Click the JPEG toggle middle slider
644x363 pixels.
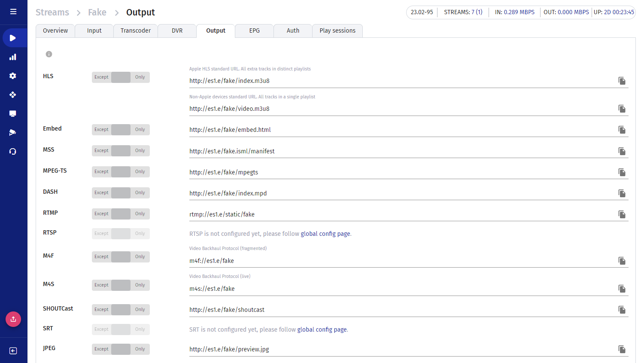tap(121, 349)
